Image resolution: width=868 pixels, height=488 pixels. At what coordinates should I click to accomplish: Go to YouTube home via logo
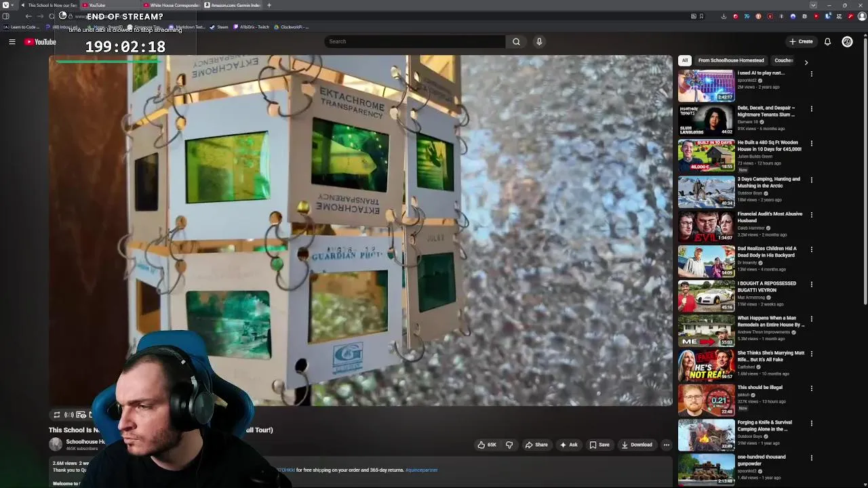coord(40,42)
